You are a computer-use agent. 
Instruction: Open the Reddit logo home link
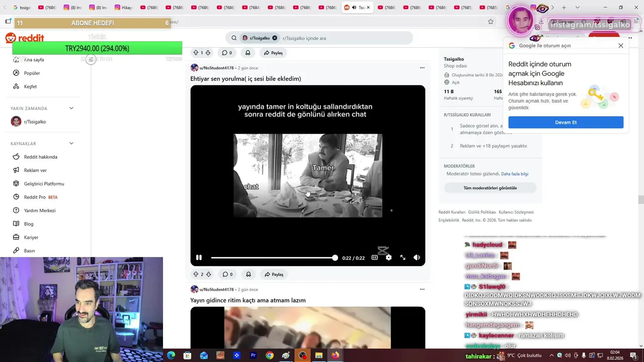point(25,38)
